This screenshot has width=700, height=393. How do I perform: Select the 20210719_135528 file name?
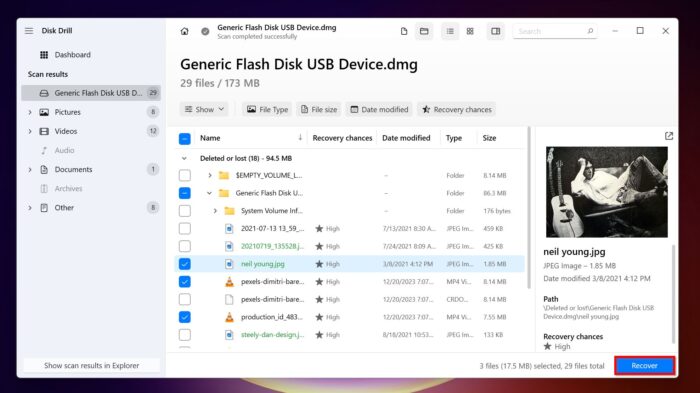pyautogui.click(x=272, y=246)
